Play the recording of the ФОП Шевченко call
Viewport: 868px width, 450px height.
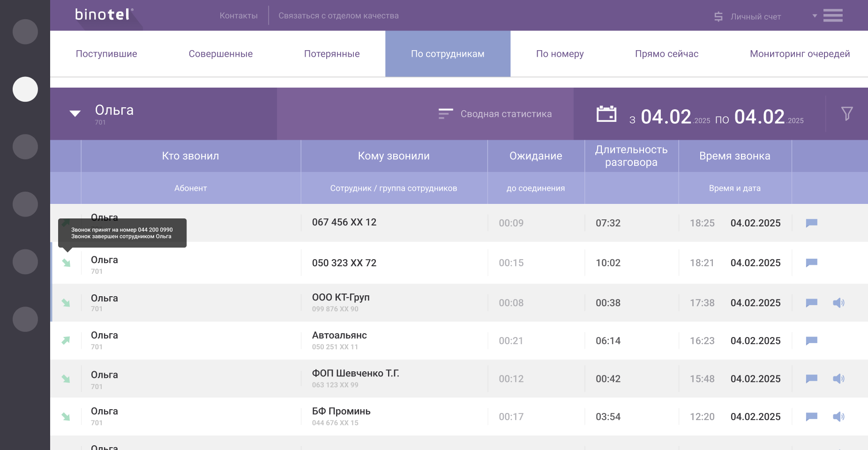(x=838, y=379)
